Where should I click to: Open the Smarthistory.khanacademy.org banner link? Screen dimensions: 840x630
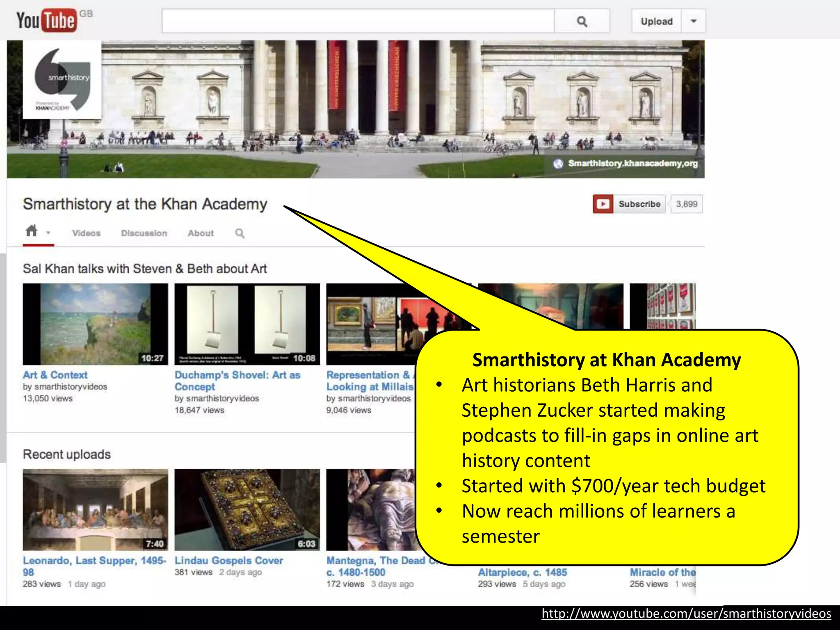pyautogui.click(x=632, y=163)
